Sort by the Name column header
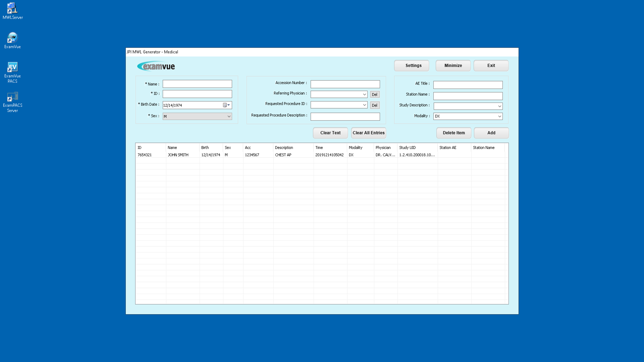The width and height of the screenshot is (644, 362). click(x=182, y=147)
